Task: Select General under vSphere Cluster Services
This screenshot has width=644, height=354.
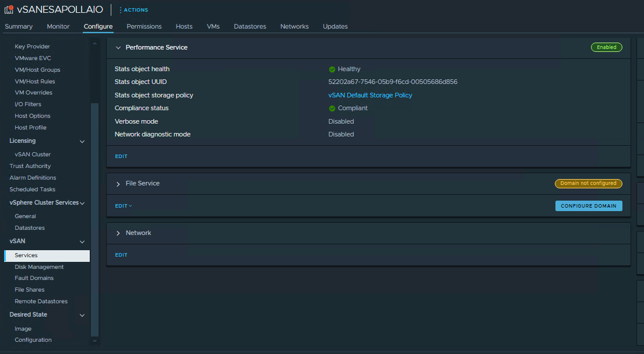Action: (x=25, y=216)
